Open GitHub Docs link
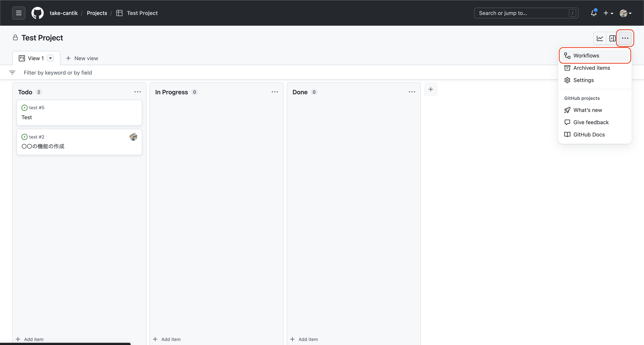644x345 pixels. (589, 135)
